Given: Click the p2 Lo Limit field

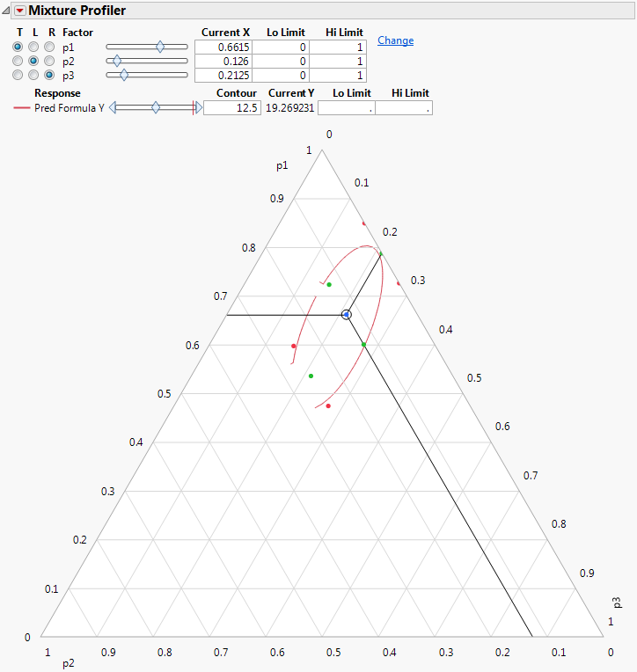Looking at the screenshot, I should (281, 62).
